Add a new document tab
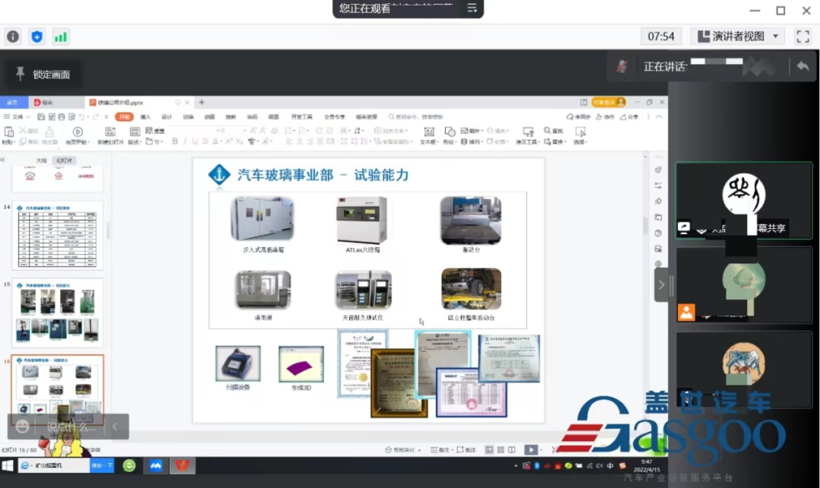820x488 pixels. click(x=201, y=102)
